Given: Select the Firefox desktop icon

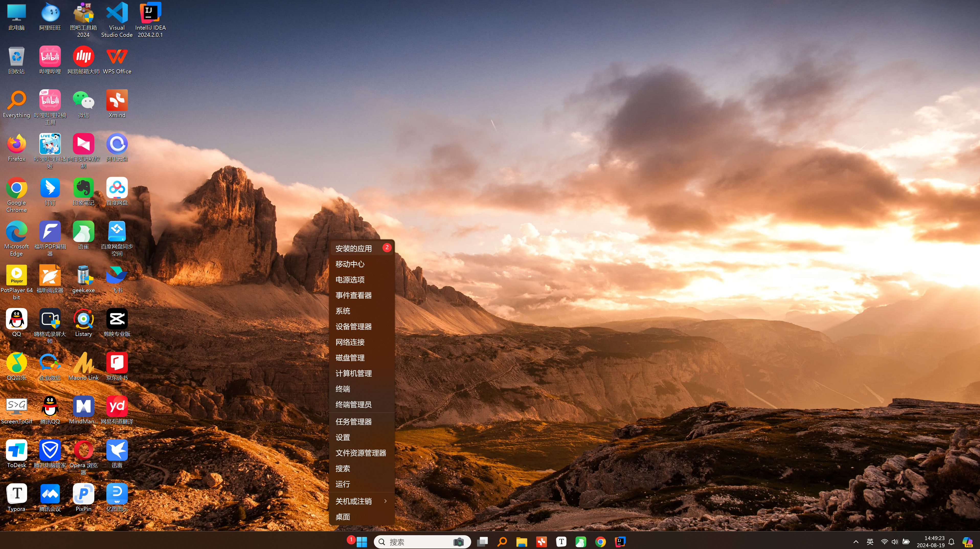Looking at the screenshot, I should coord(16,144).
